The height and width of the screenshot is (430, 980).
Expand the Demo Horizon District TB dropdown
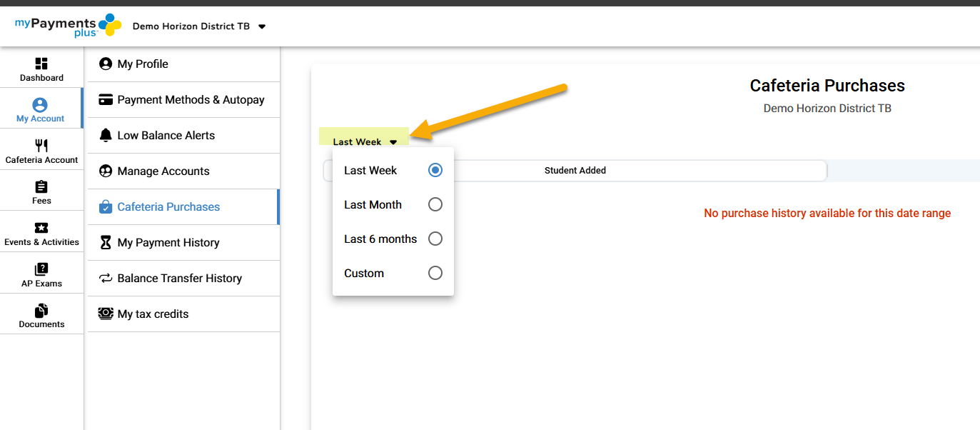[262, 26]
